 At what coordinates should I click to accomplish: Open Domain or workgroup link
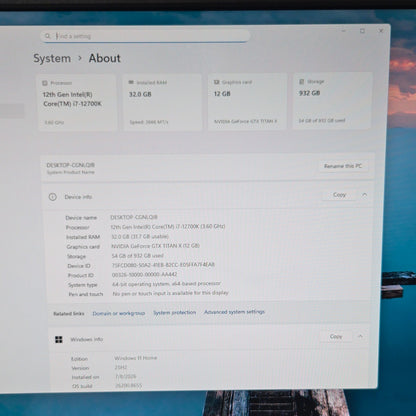[119, 313]
